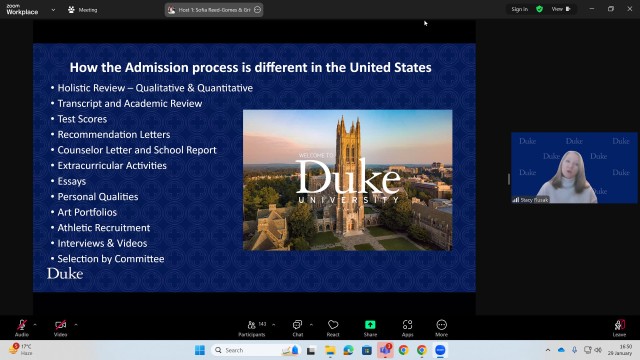Minimize the Zoom window
640x360 pixels.
point(592,9)
